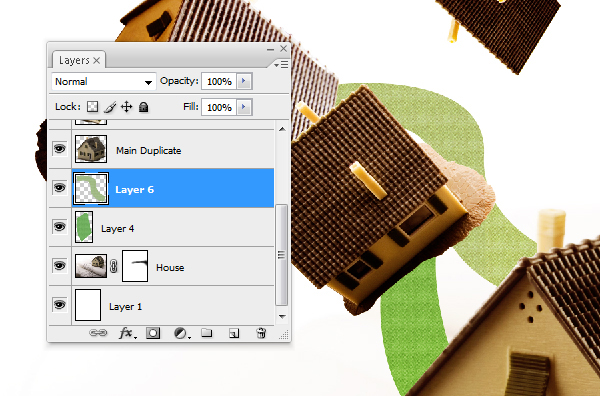Toggle Layer 1 visibility eye
This screenshot has height=396, width=600.
(59, 305)
